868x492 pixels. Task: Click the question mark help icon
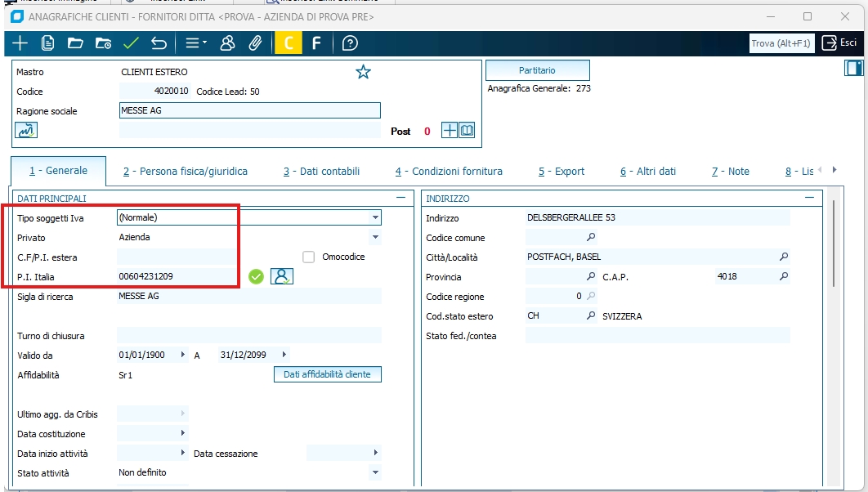tap(350, 43)
